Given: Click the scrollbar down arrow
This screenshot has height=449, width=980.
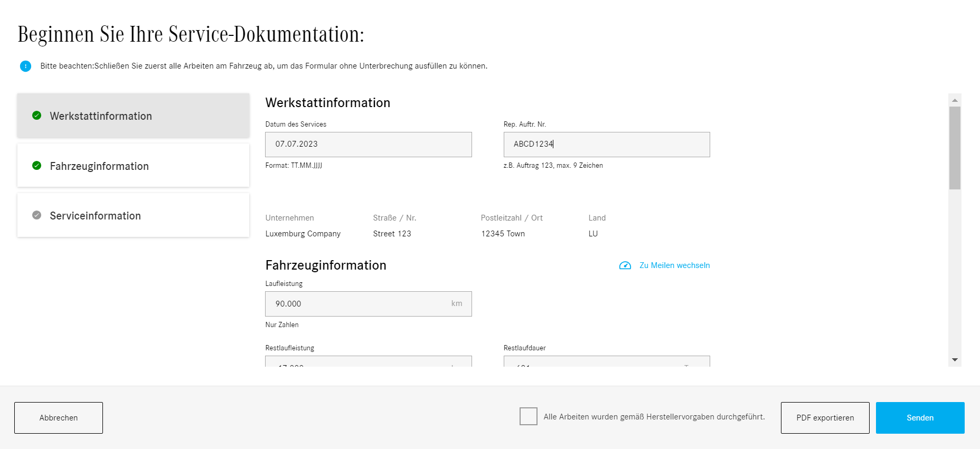Looking at the screenshot, I should 955,360.
